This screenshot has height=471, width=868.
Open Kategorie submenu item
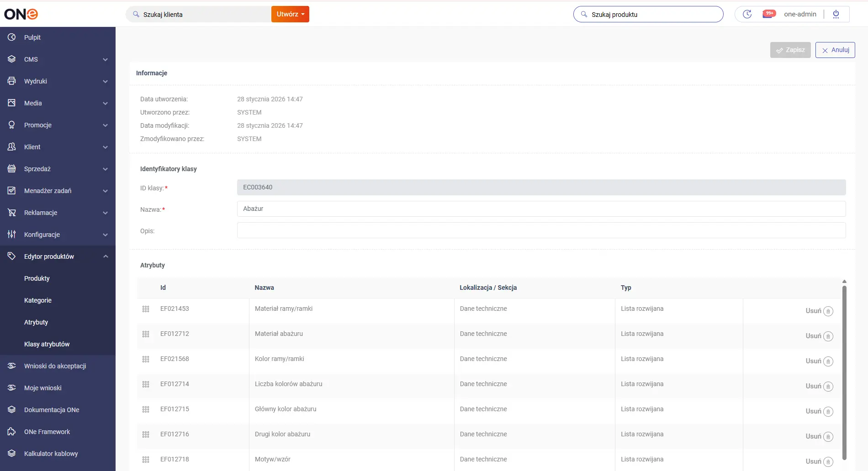pyautogui.click(x=38, y=300)
